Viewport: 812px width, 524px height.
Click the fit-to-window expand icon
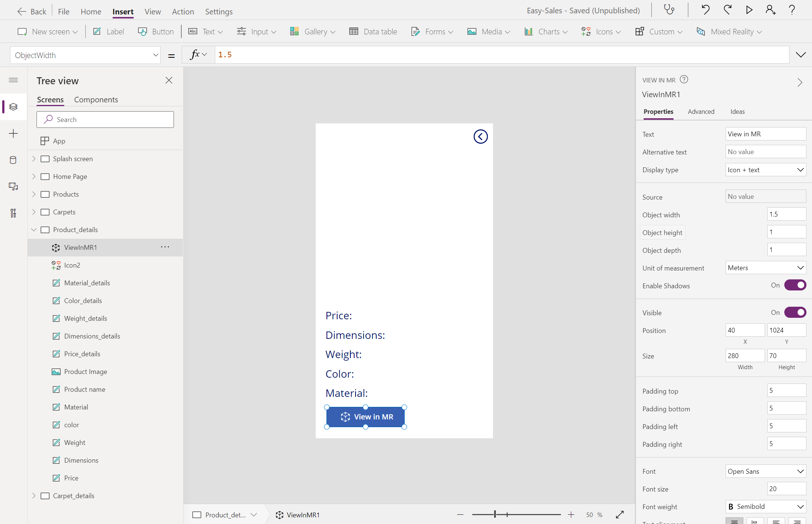pyautogui.click(x=620, y=514)
